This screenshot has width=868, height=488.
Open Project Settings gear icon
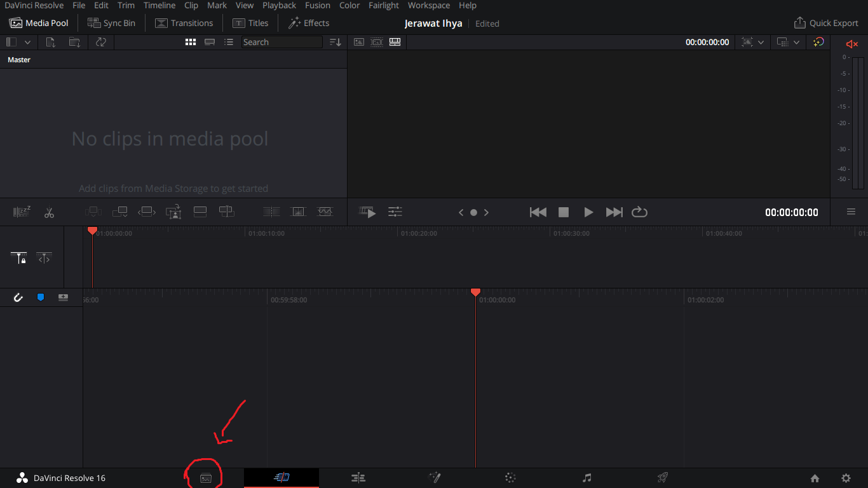pyautogui.click(x=846, y=478)
